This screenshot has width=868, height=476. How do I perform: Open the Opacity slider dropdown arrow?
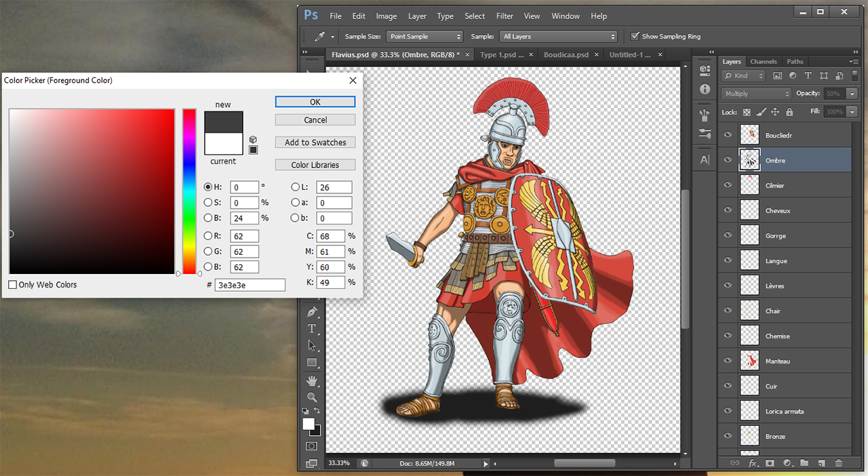852,94
